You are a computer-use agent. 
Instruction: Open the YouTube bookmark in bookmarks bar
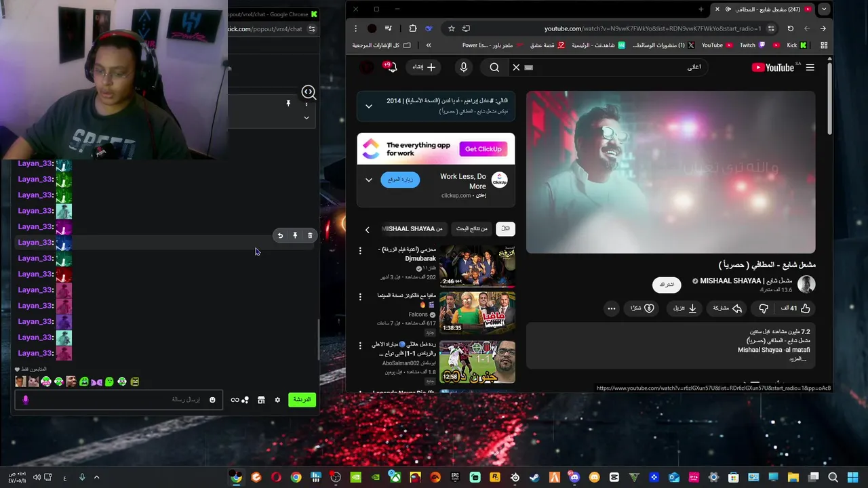click(x=717, y=45)
